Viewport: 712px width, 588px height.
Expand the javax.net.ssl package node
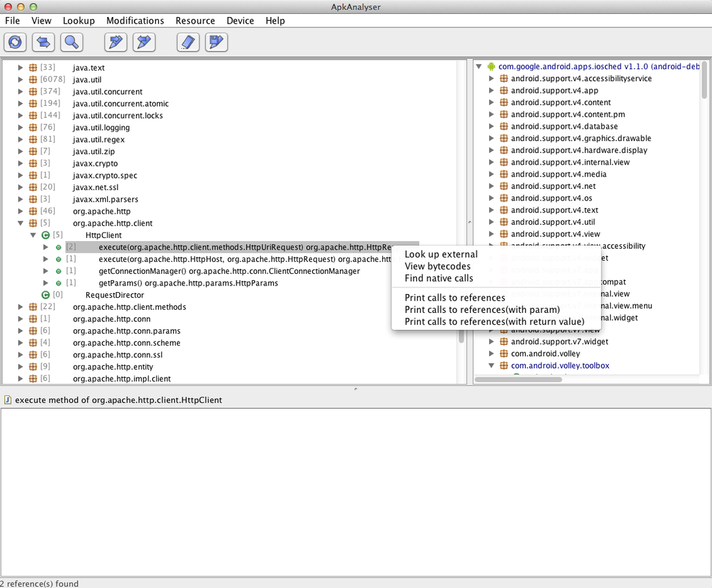(20, 188)
